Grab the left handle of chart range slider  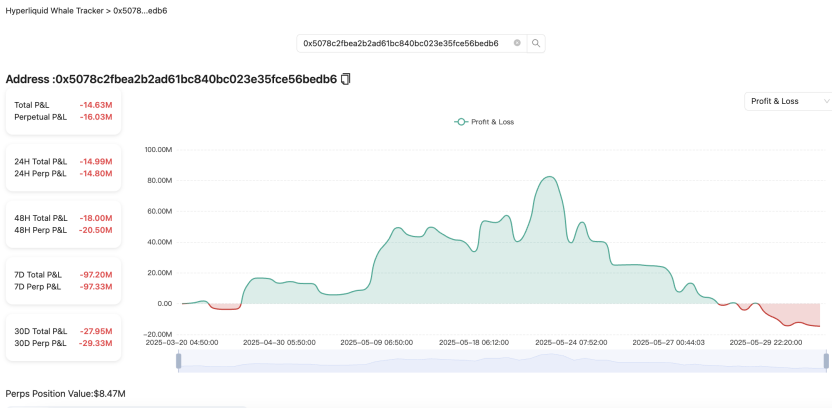pos(179,361)
